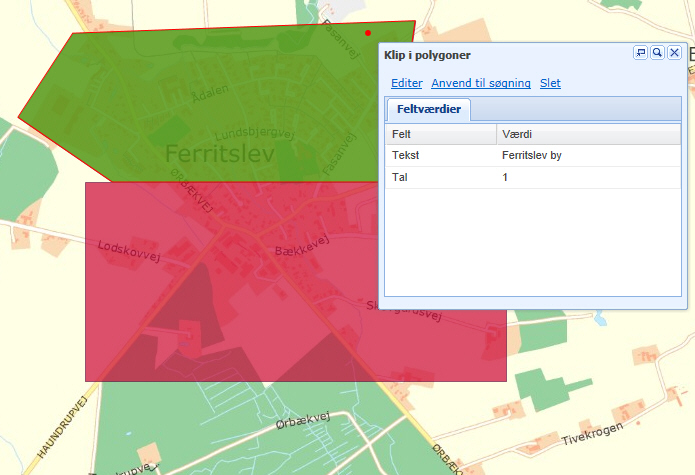
Task: Click the magnifier zoom-to-feature icon
Action: click(x=657, y=53)
